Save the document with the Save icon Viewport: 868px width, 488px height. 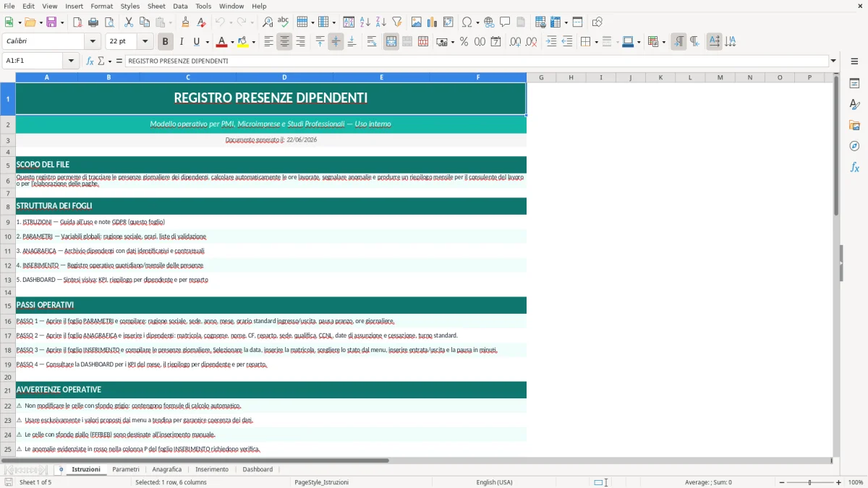(x=52, y=22)
